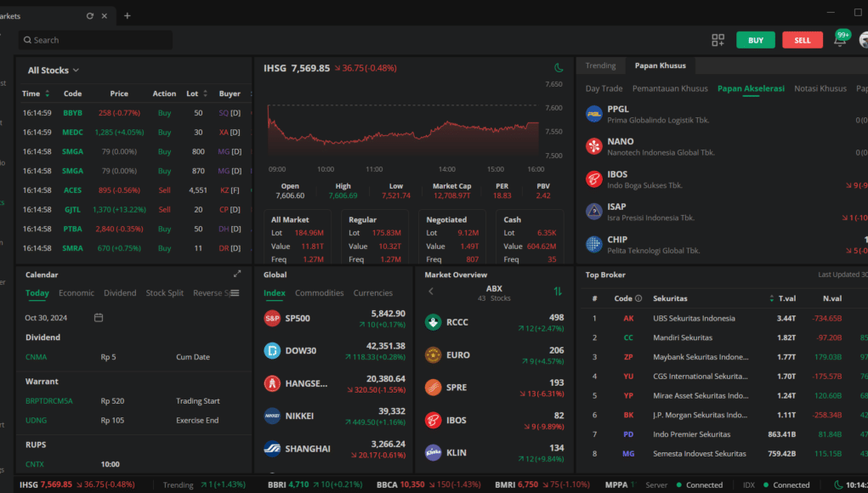Go to previous sector in Market Overview
The width and height of the screenshot is (868, 493).
(x=431, y=292)
